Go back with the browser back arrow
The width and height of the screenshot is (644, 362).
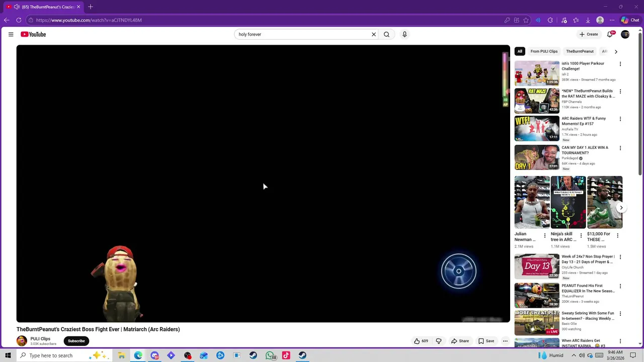tap(7, 20)
